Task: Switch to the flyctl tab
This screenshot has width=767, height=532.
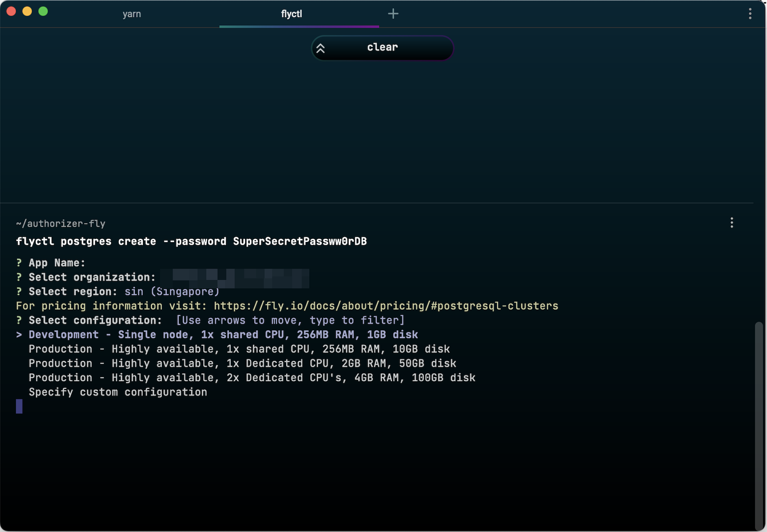Action: [291, 14]
